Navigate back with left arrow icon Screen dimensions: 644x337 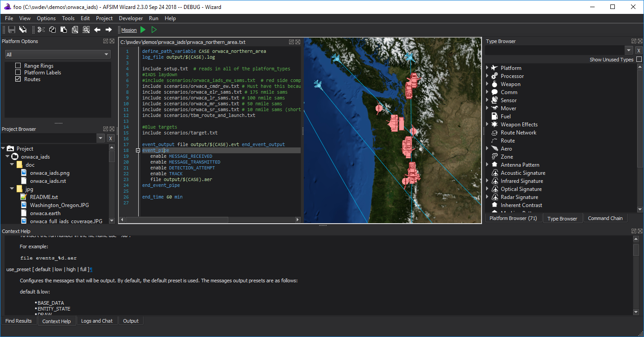click(x=97, y=30)
